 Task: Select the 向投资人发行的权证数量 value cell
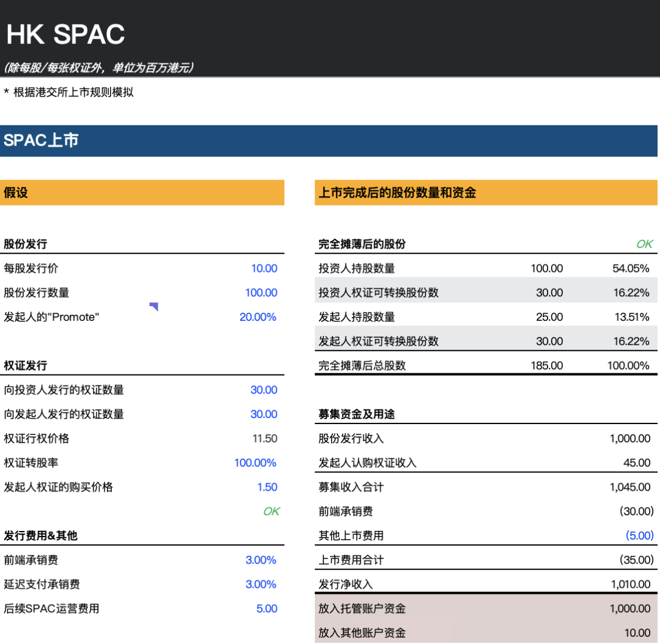[x=263, y=390]
